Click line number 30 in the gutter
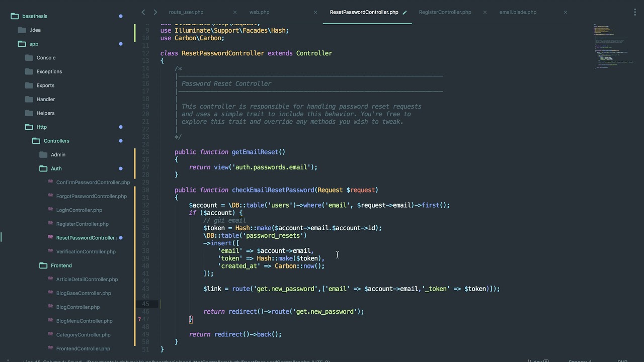Viewport: 644px width, 362px height. click(145, 190)
